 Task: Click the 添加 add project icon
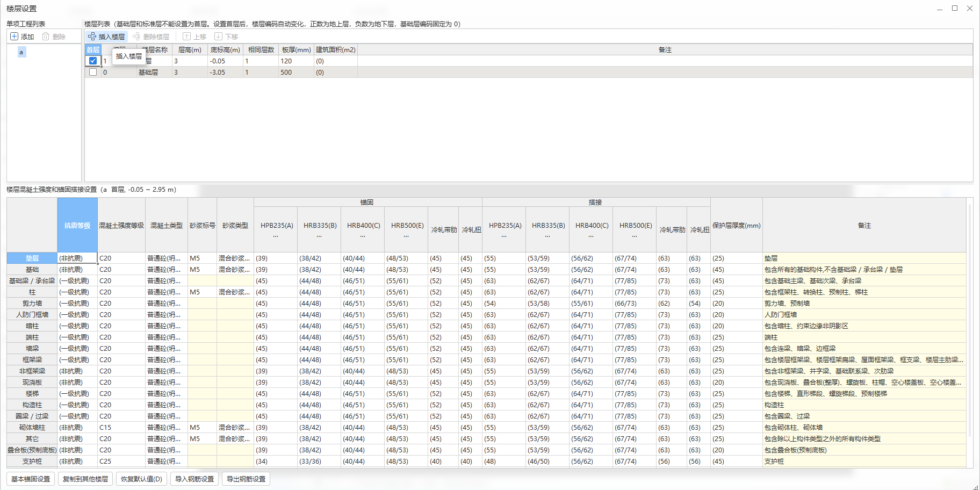point(14,37)
